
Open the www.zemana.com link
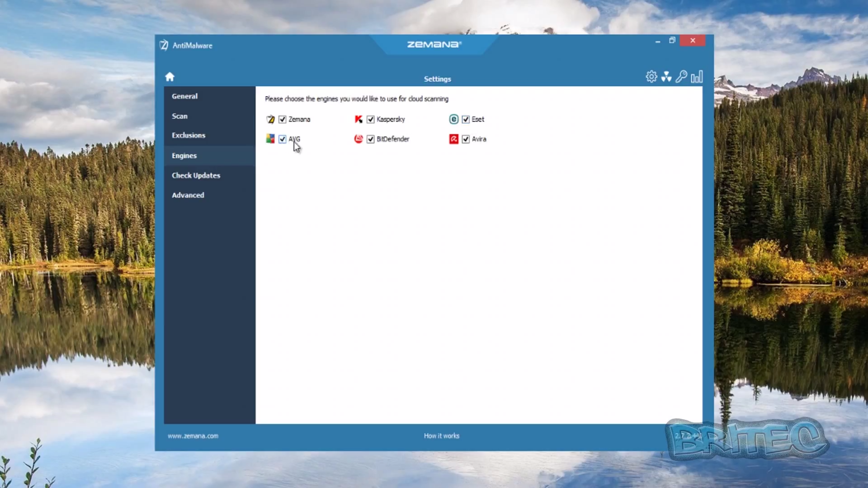(x=193, y=436)
